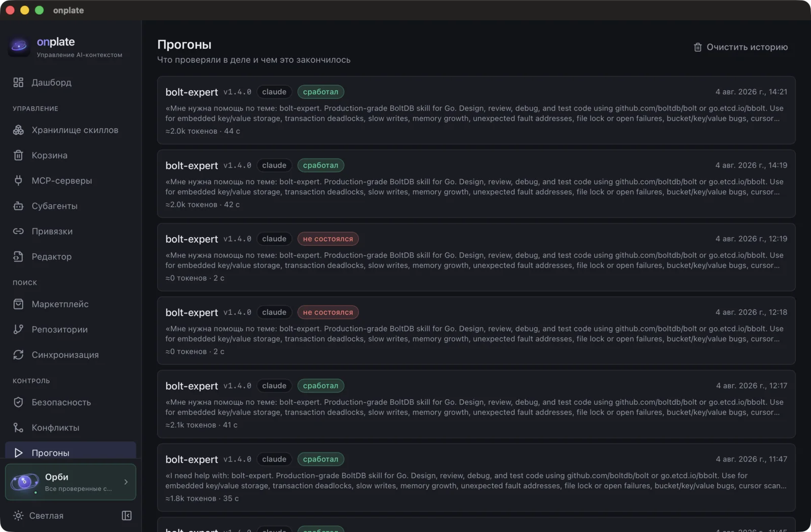Click the Синхронизация refresh icon
The image size is (811, 532).
pyautogui.click(x=18, y=355)
